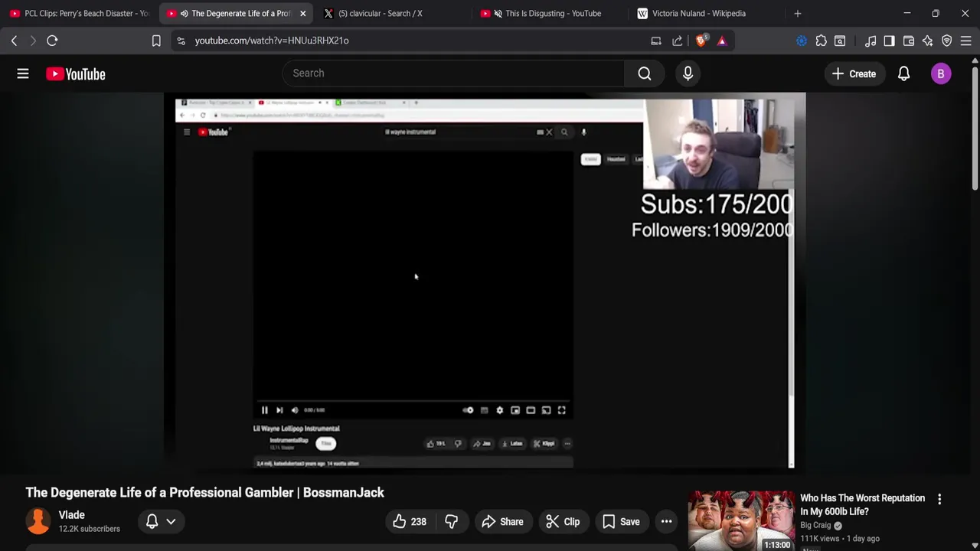Image resolution: width=980 pixels, height=551 pixels.
Task: Open Leo AI sparkle icon
Action: pos(928,41)
